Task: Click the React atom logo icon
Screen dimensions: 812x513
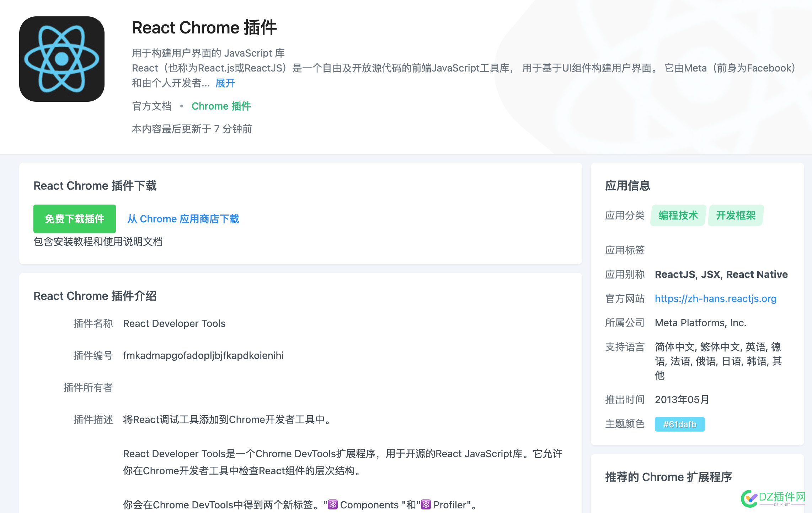Action: click(x=62, y=59)
